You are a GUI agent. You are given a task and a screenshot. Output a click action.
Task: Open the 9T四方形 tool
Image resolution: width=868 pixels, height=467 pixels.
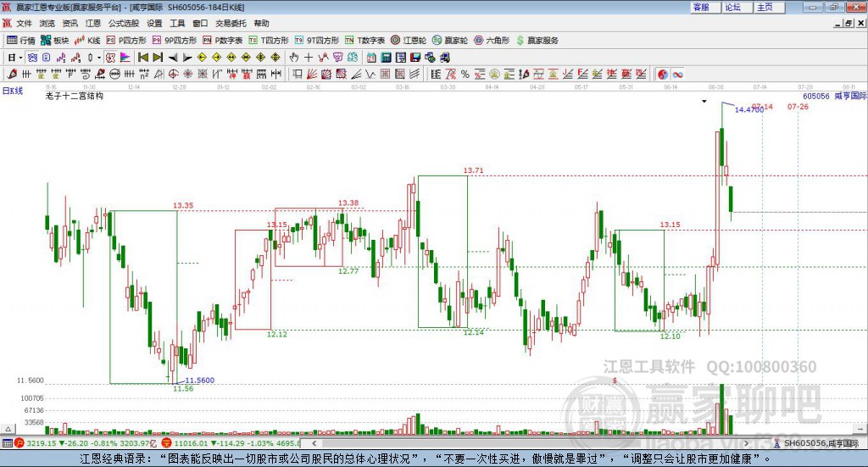point(316,41)
